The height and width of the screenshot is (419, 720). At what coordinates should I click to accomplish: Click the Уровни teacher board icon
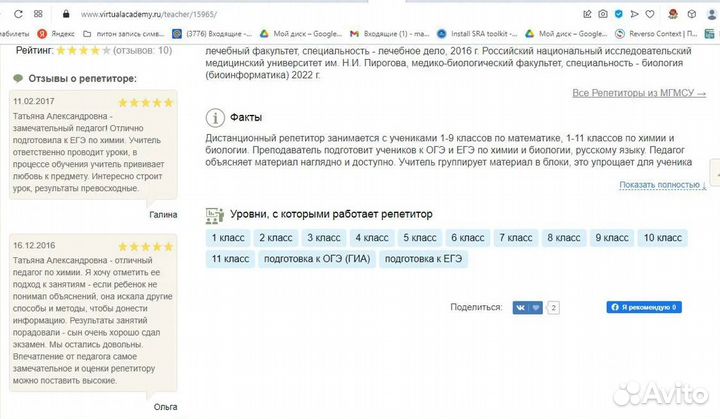pos(214,215)
